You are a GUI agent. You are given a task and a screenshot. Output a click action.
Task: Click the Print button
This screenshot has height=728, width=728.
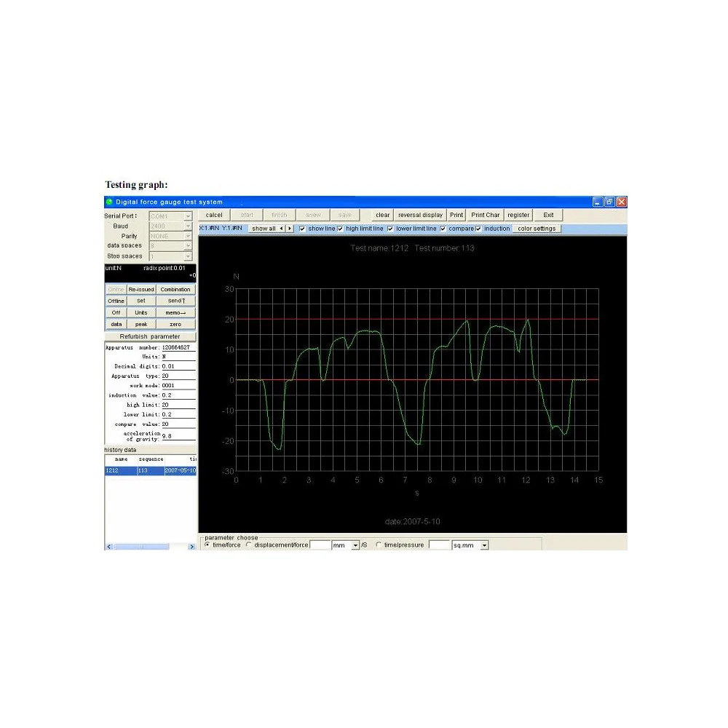tap(456, 215)
